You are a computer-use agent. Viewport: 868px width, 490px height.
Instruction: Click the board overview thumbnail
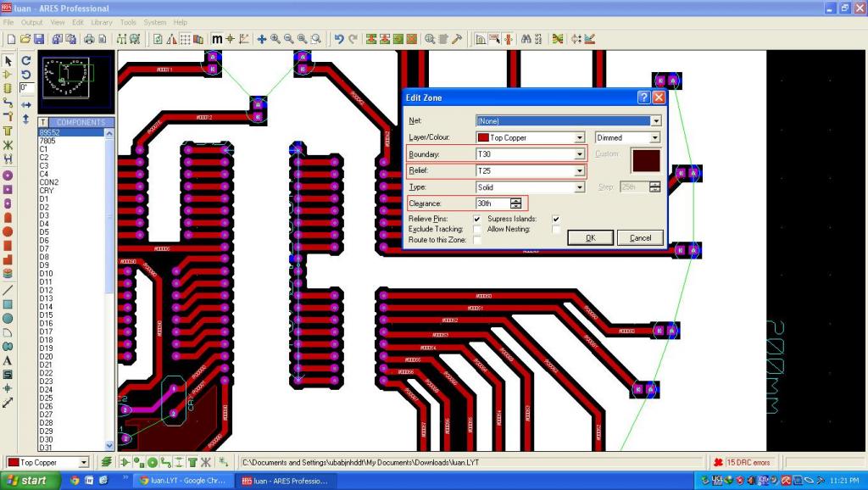[76, 81]
